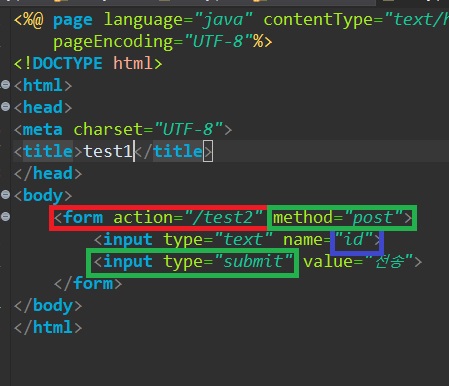This screenshot has height=386, width=449.
Task: Click the closing </head> tag
Action: [48, 173]
